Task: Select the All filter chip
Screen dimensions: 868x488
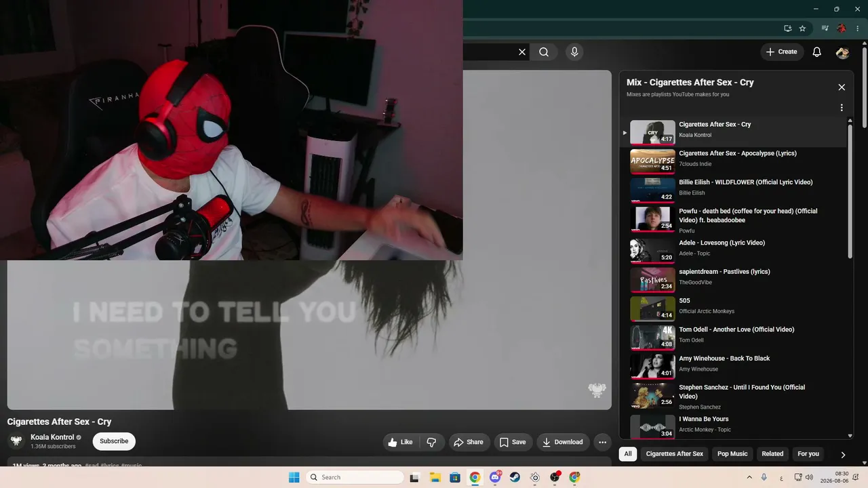Action: 628,454
